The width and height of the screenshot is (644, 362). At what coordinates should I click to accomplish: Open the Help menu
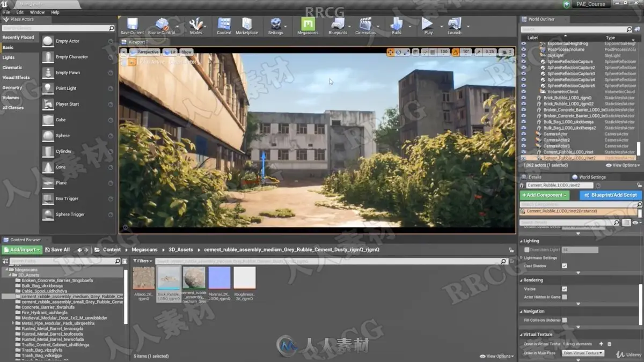[x=55, y=12]
